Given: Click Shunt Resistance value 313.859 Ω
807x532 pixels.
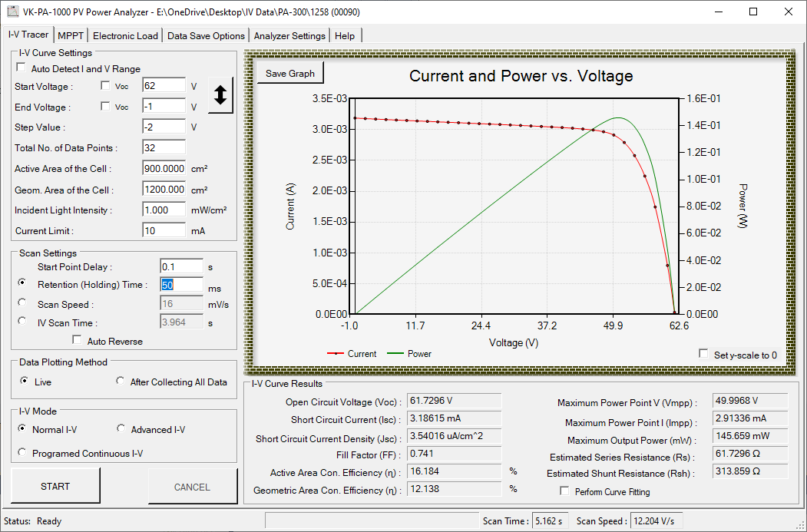Looking at the screenshot, I should 750,471.
